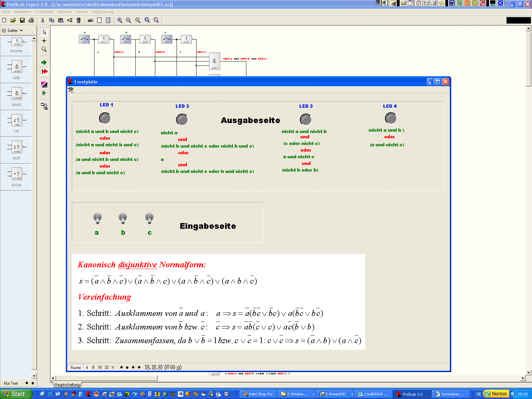
Task: Expand the Windows Explorer taskbar group dropdown
Action: tap(314, 394)
